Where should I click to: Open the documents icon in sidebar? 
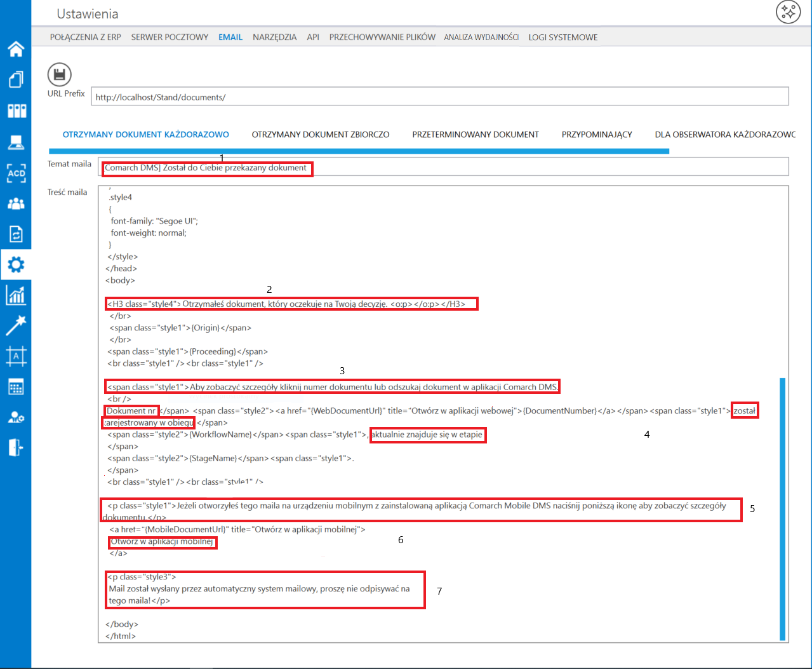pyautogui.click(x=16, y=79)
